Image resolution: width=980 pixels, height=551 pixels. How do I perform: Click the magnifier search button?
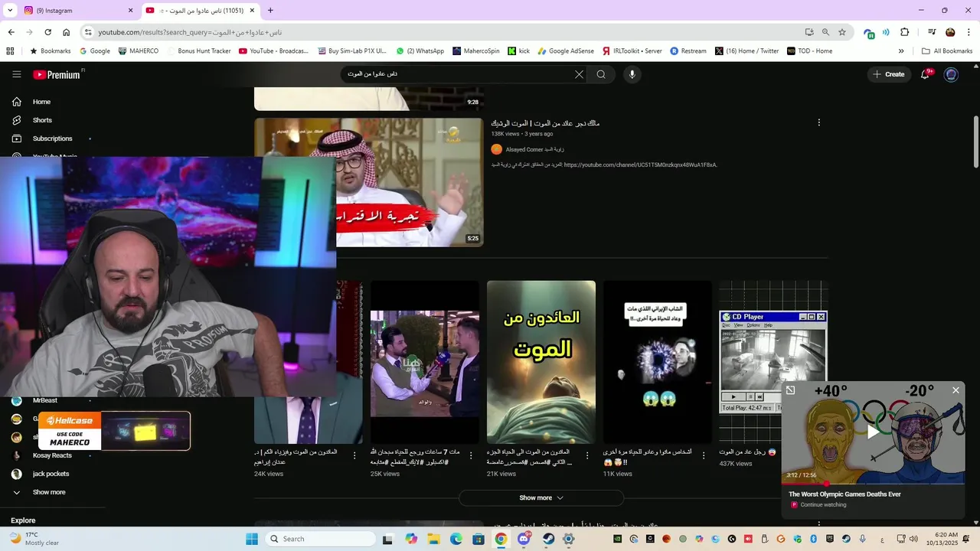[601, 74]
